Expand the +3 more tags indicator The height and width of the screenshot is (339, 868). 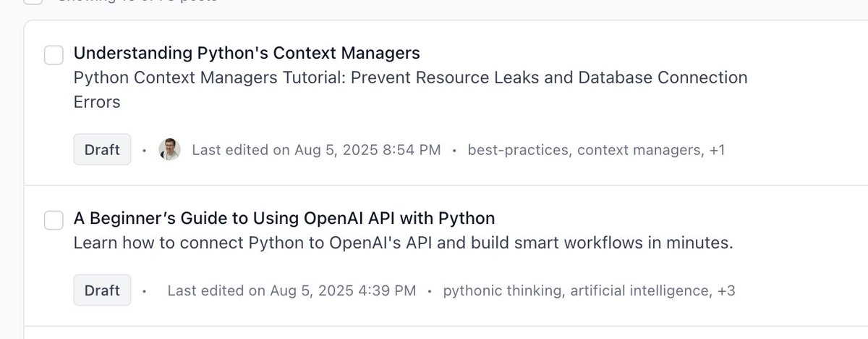726,290
